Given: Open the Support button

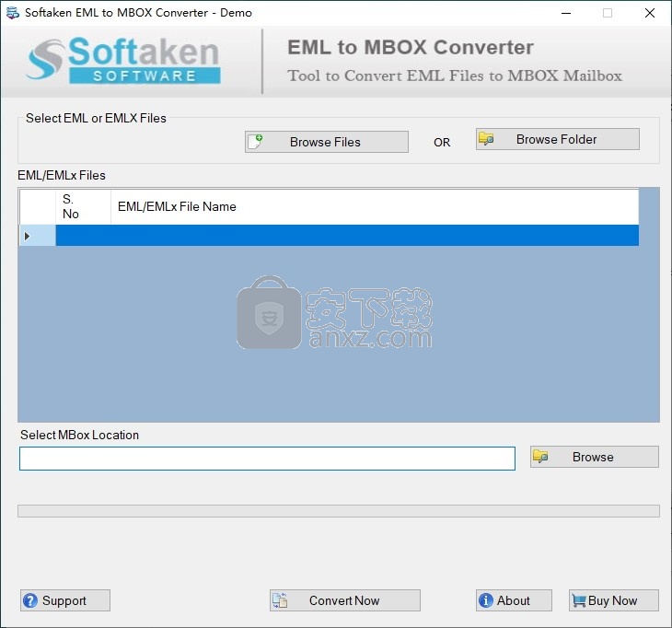Looking at the screenshot, I should coord(65,600).
